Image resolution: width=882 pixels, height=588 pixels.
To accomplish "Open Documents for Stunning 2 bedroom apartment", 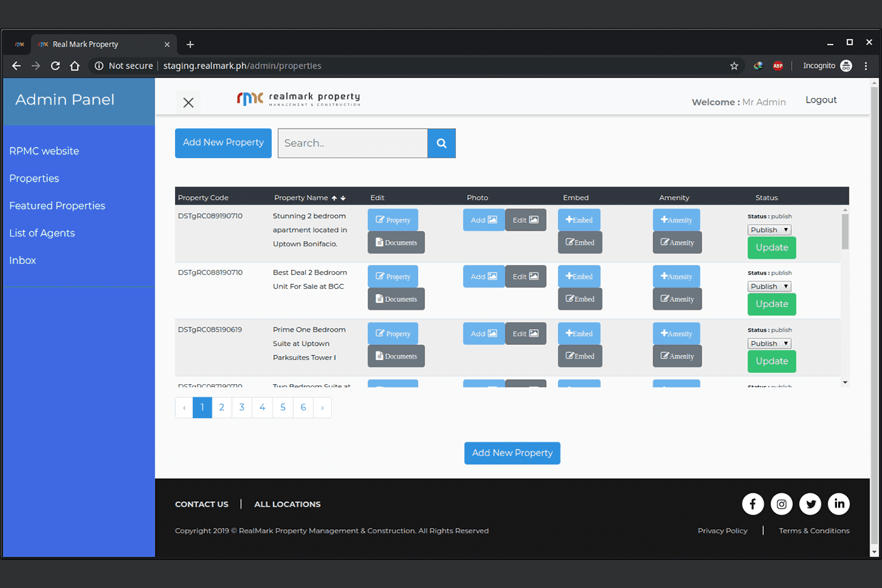I will (x=396, y=242).
